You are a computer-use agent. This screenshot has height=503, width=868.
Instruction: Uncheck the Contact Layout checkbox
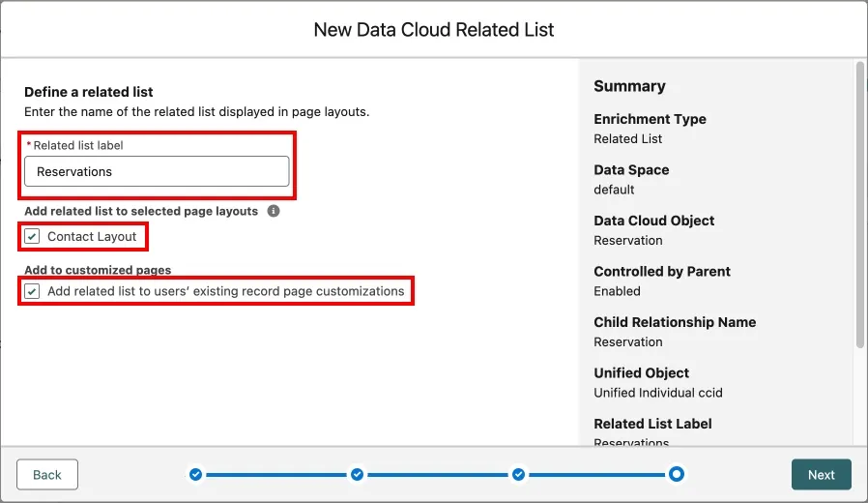point(33,236)
